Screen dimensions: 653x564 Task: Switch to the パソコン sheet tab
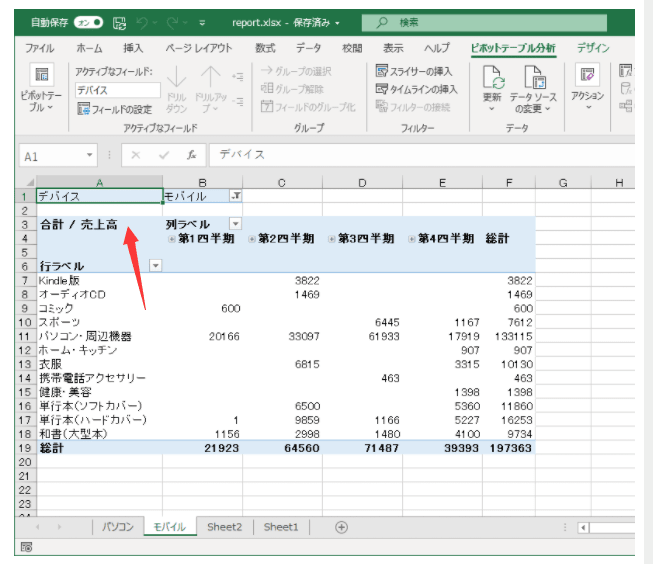[x=118, y=527]
